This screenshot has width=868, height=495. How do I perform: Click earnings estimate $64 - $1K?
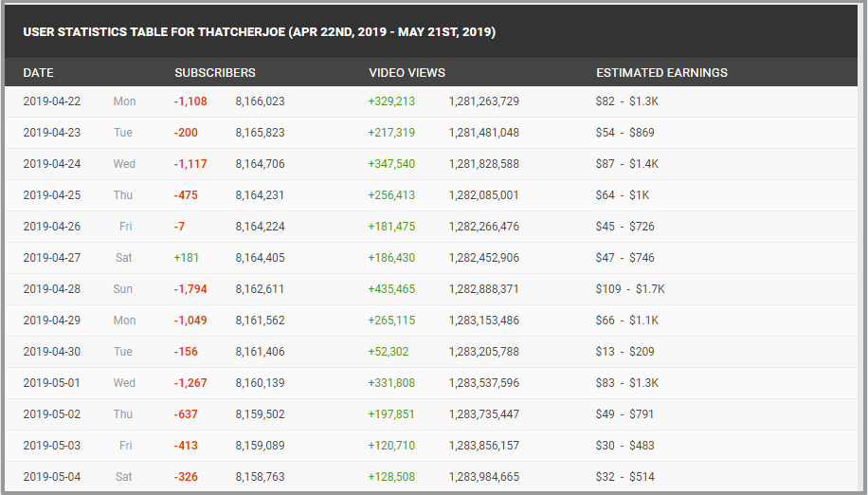[x=623, y=195]
